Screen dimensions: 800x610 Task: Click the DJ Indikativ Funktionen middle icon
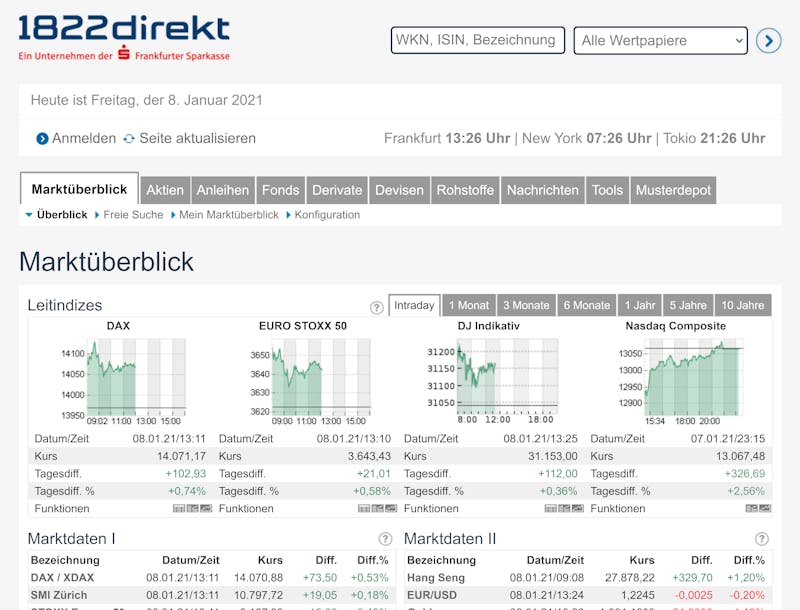[x=564, y=508]
